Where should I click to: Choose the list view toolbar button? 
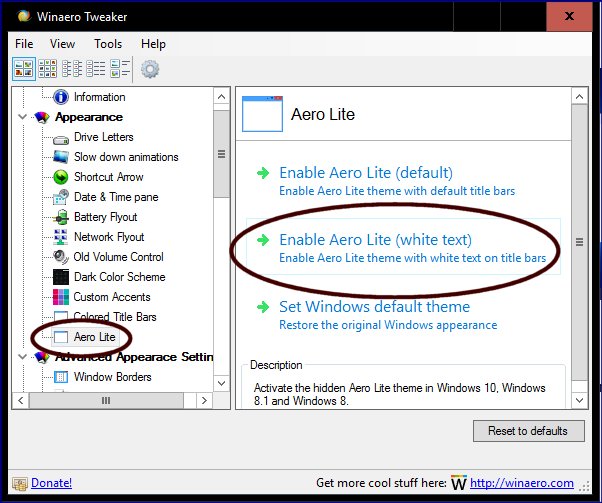pyautogui.click(x=72, y=69)
